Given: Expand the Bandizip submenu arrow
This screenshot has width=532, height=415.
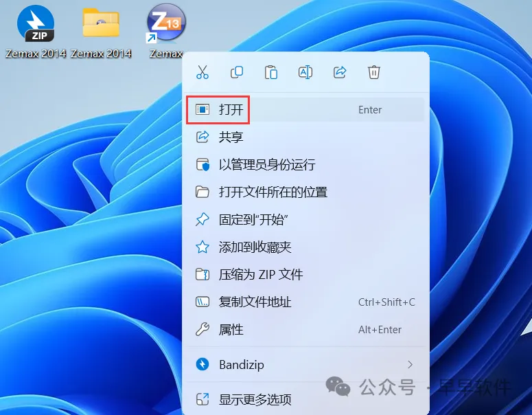Looking at the screenshot, I should click(x=410, y=365).
